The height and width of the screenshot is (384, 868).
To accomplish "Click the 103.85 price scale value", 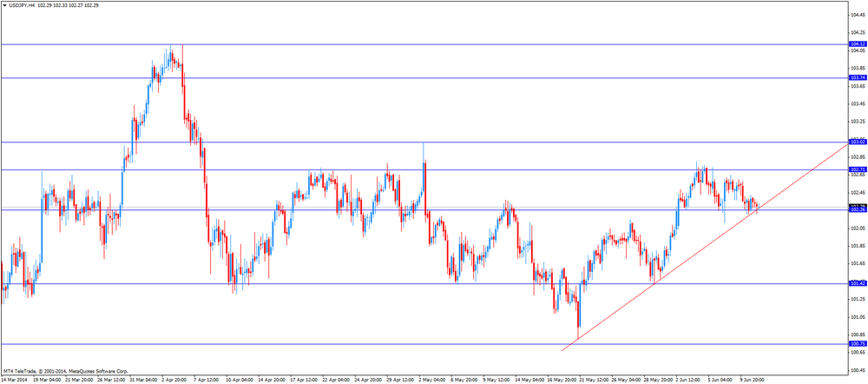I will [858, 68].
